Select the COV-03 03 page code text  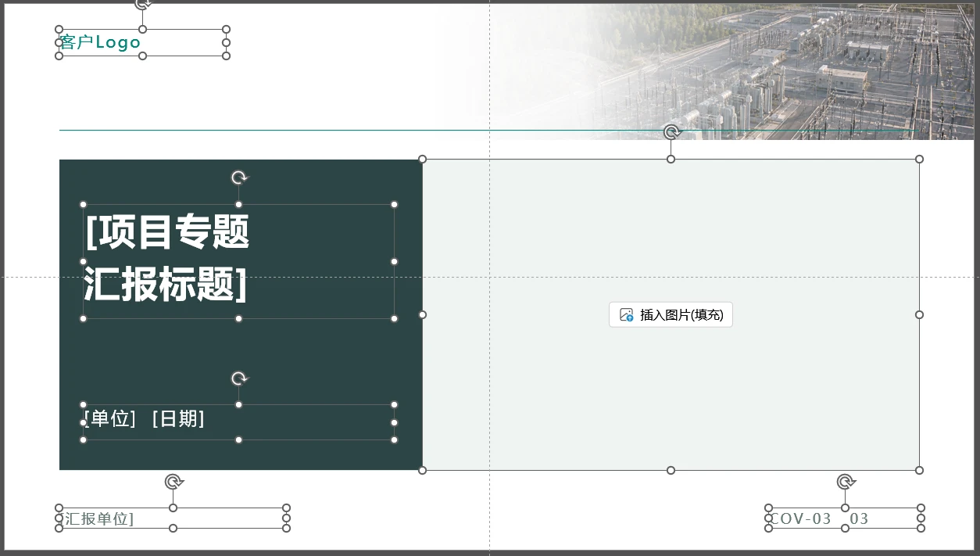[x=819, y=518]
